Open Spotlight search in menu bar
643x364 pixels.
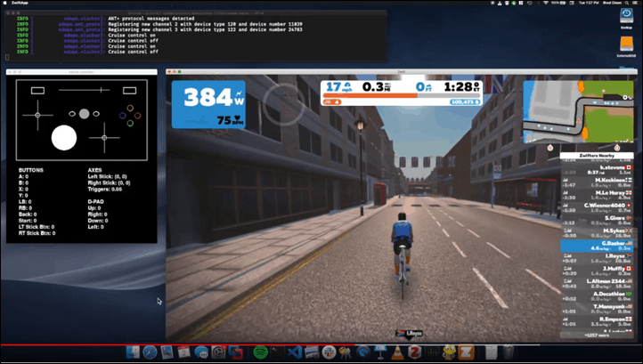pos(627,3)
